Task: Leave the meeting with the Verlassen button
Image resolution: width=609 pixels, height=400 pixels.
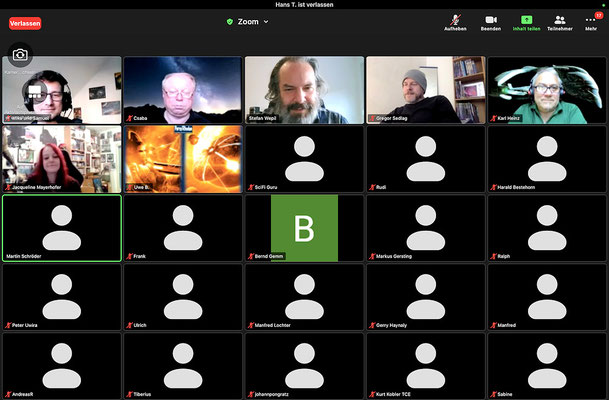Action: click(25, 23)
